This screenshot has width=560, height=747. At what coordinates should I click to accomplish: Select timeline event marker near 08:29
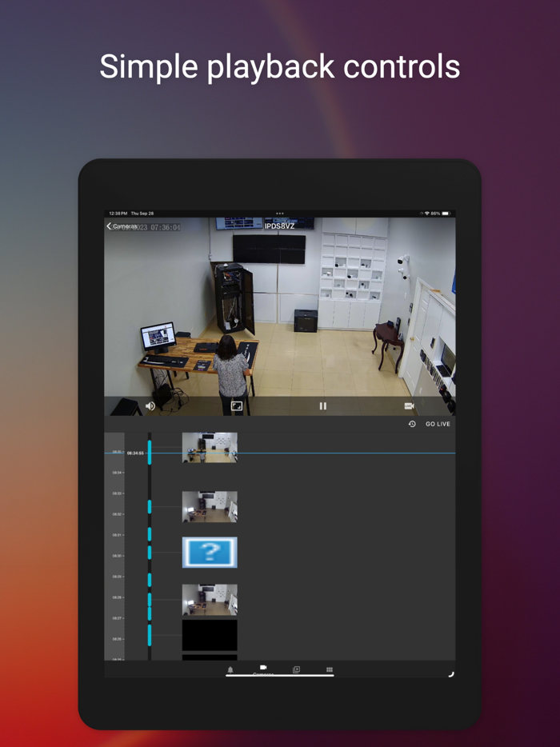pos(150,580)
